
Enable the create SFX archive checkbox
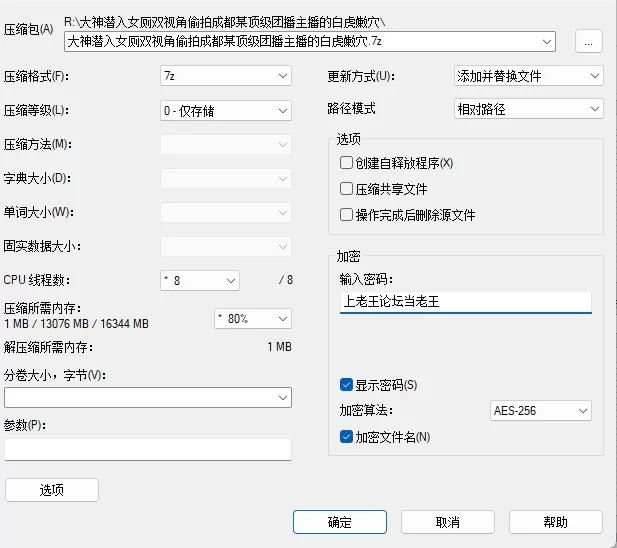click(x=346, y=162)
